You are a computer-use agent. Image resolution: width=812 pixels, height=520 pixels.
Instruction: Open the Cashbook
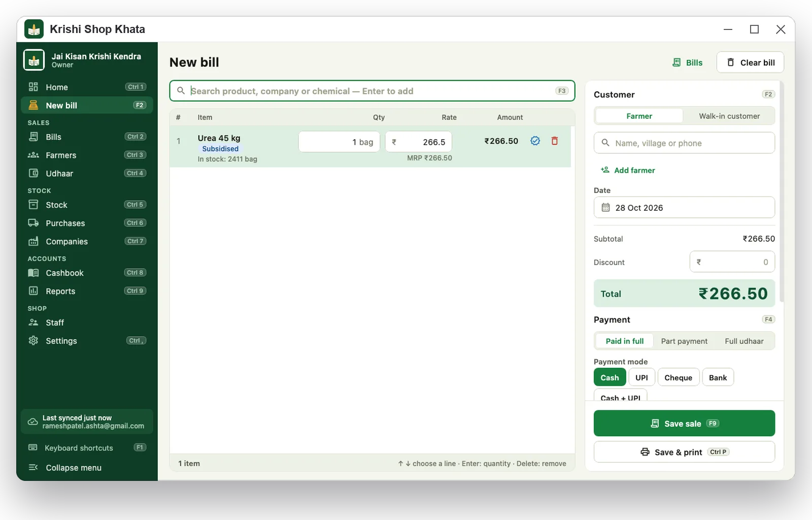point(87,273)
